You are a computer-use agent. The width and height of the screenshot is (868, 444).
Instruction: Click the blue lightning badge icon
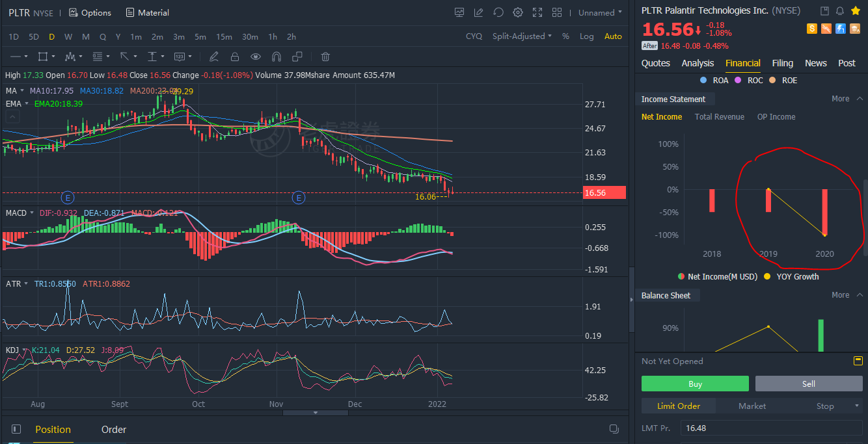pos(841,28)
